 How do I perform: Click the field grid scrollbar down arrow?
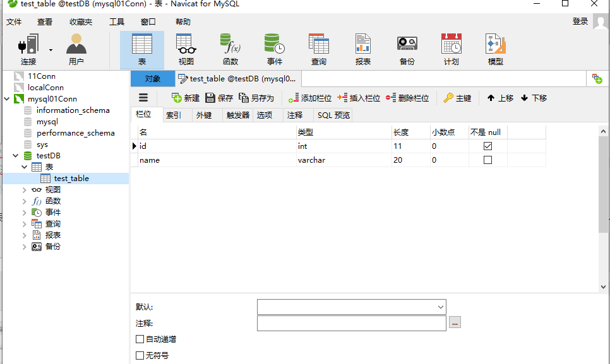603,287
